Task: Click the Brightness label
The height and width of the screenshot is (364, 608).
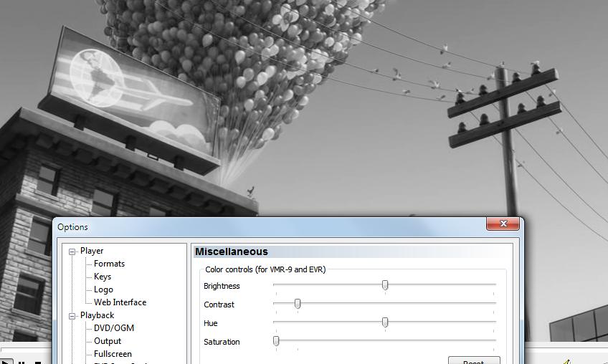Action: tap(222, 286)
